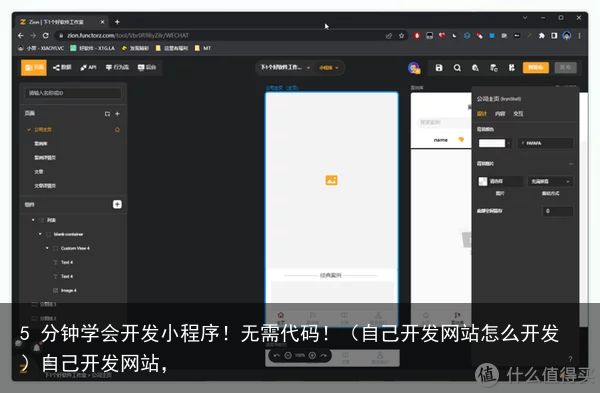Switch to the API tab
This screenshot has height=393, width=600.
pyautogui.click(x=88, y=68)
